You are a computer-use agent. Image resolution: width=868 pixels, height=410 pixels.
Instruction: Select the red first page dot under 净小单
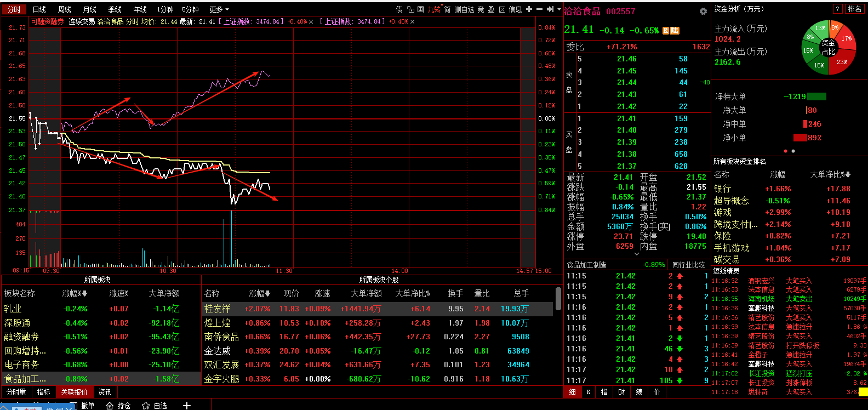click(x=786, y=151)
